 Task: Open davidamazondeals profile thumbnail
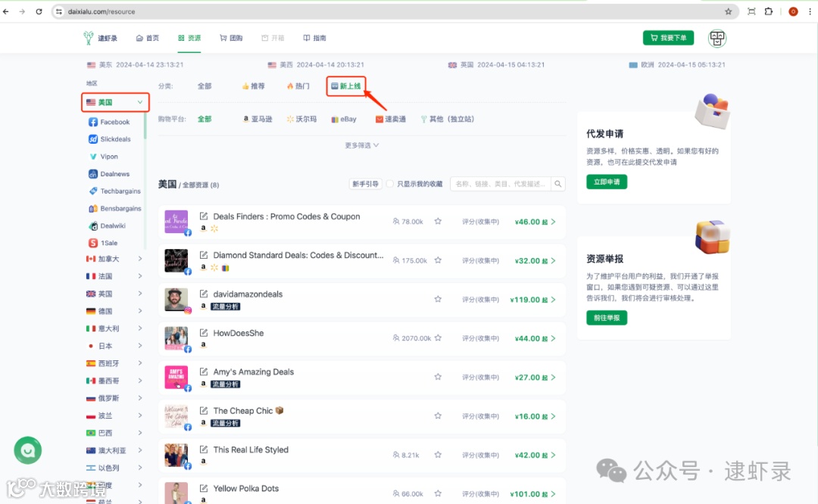(x=176, y=300)
